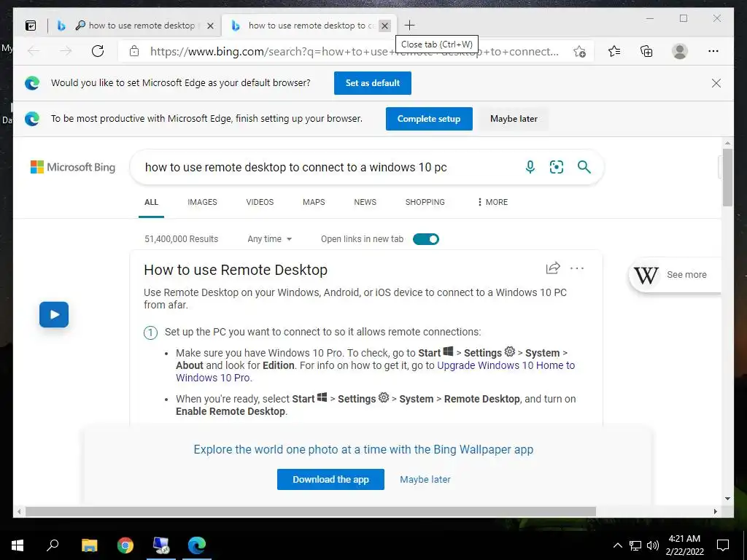
Task: Toggle Open links in new tab
Action: (426, 239)
